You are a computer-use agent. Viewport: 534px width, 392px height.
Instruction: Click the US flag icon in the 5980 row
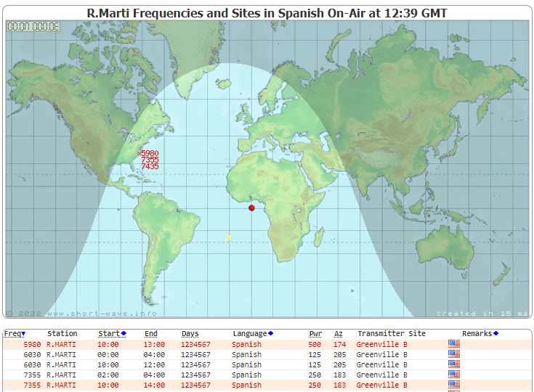coord(454,343)
